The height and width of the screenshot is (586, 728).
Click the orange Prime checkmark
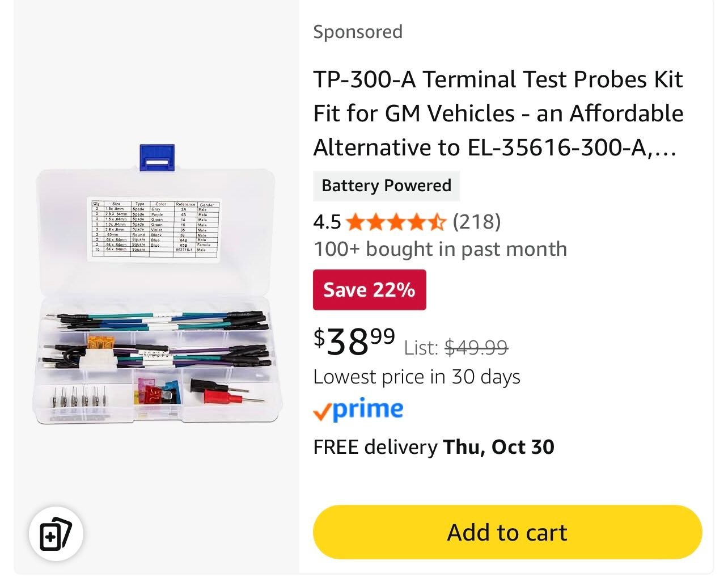(x=321, y=412)
